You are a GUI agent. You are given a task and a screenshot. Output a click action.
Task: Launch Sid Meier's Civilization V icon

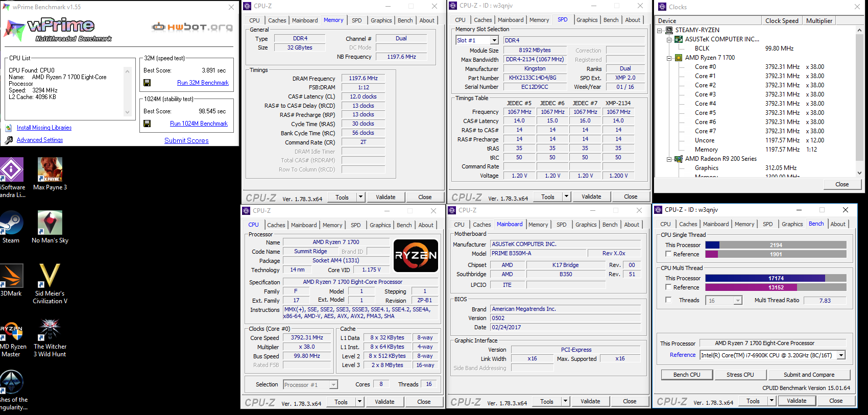[50, 284]
